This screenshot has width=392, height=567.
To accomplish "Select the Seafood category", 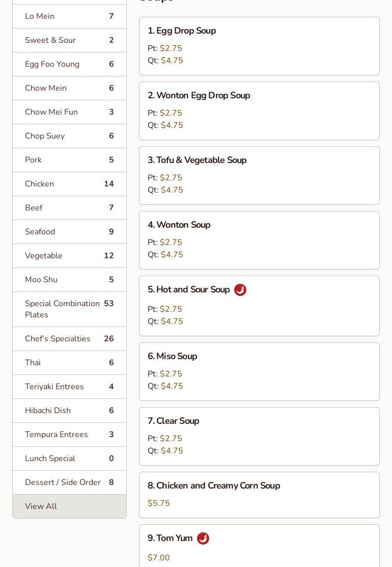I will point(69,232).
